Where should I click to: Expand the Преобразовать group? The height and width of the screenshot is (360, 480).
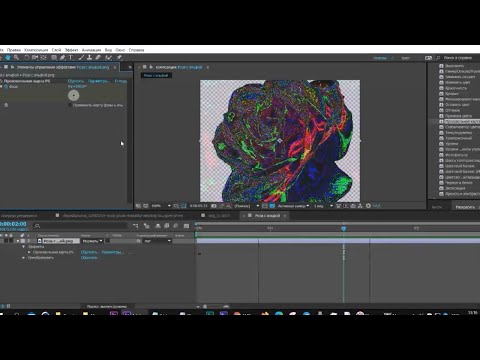pos(23,258)
